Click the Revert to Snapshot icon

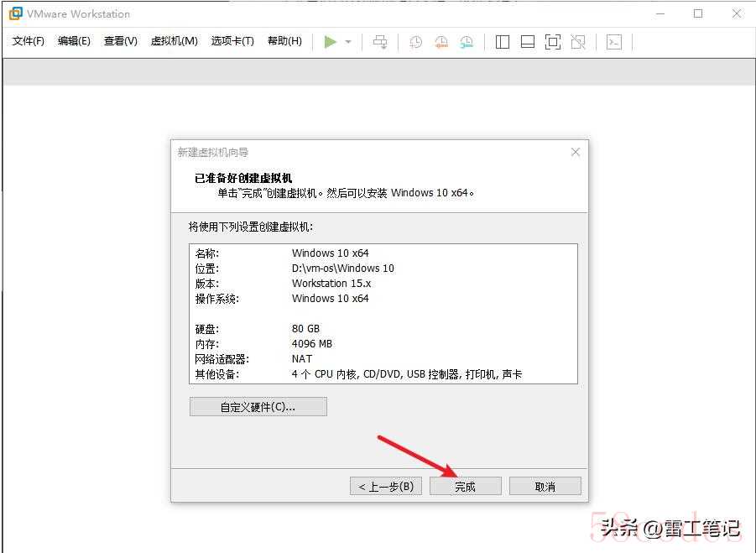(441, 42)
